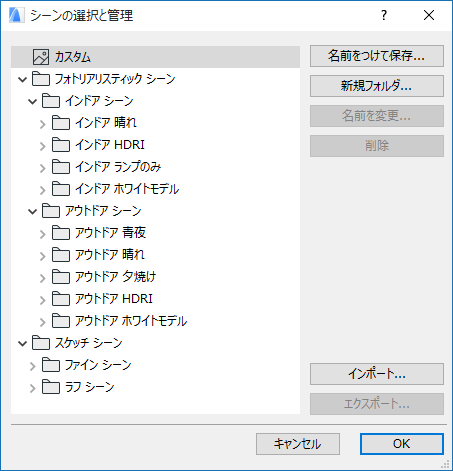Click the インドア シーン folder icon
This screenshot has height=471, width=453.
pyautogui.click(x=51, y=101)
